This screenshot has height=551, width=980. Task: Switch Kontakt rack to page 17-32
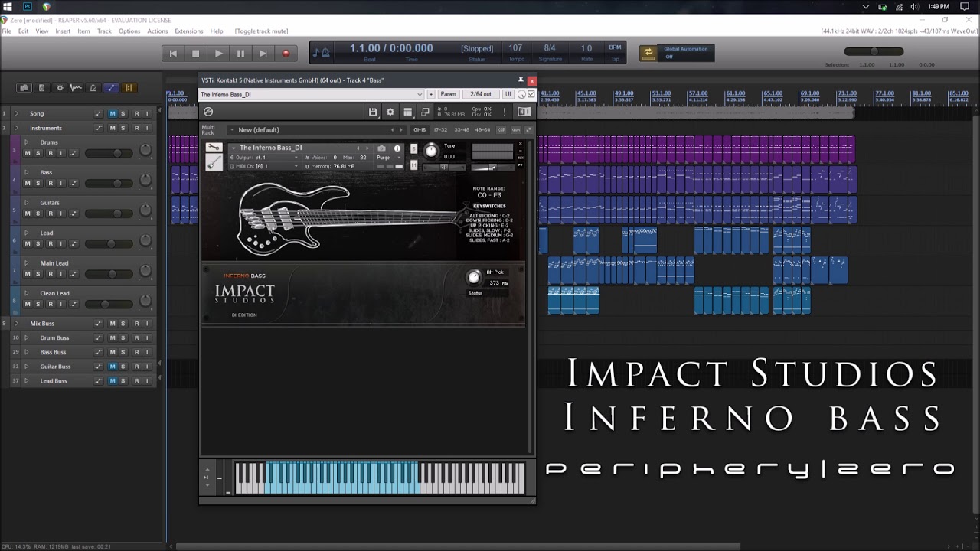click(440, 130)
